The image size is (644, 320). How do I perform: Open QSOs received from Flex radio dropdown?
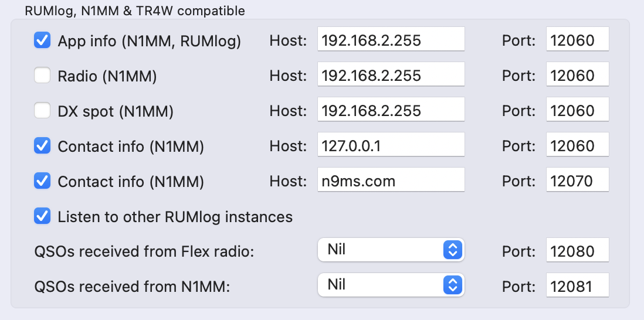pyautogui.click(x=391, y=250)
